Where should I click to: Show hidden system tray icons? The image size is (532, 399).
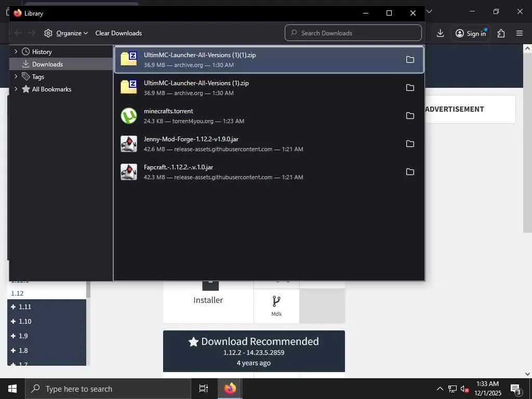click(440, 389)
